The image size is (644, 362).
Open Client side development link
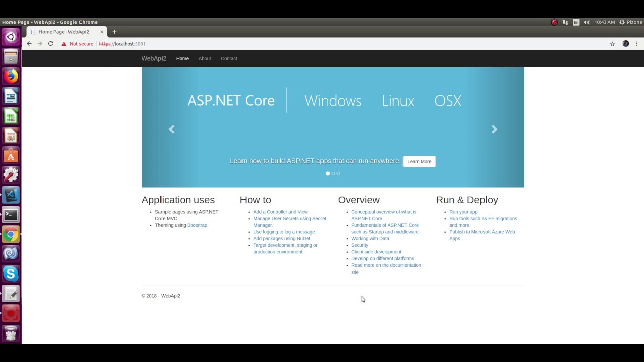(x=376, y=252)
